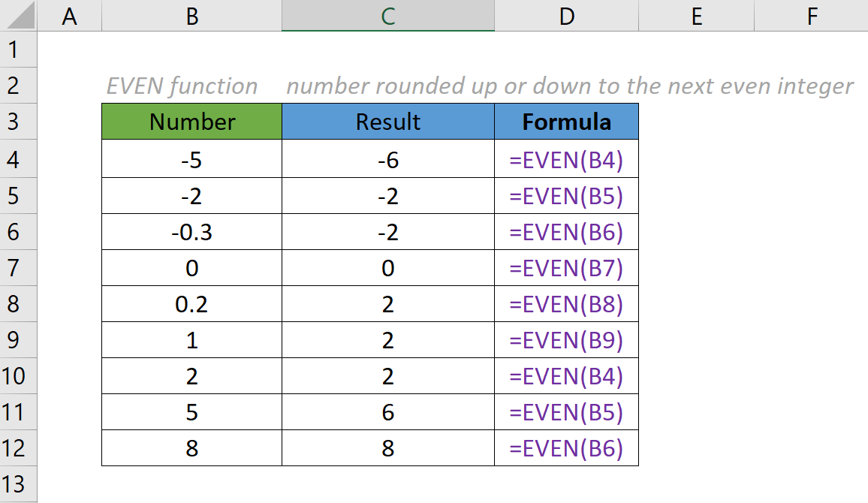The image size is (868, 503).
Task: Select the cell showing 0.2
Action: [x=191, y=304]
